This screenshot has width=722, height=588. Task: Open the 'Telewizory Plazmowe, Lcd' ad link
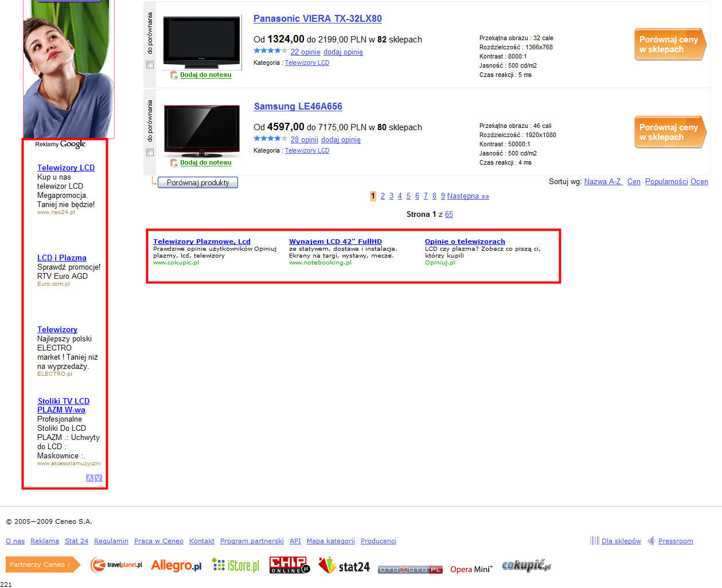(202, 242)
